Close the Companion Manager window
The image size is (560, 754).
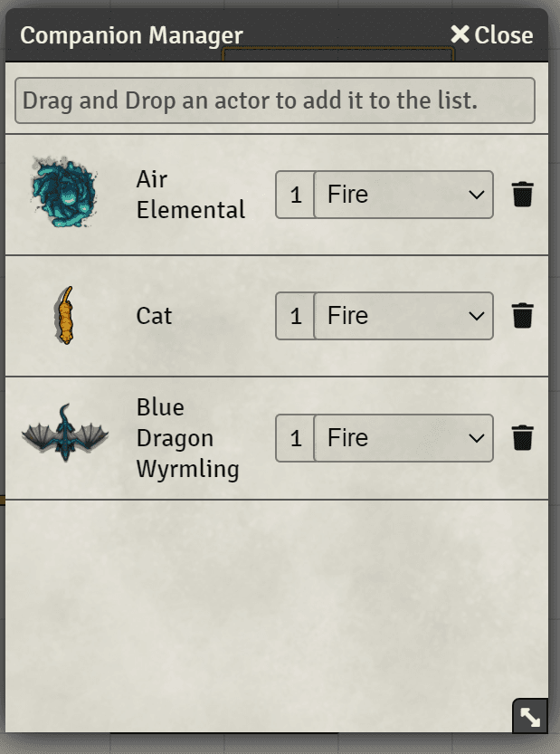point(492,34)
